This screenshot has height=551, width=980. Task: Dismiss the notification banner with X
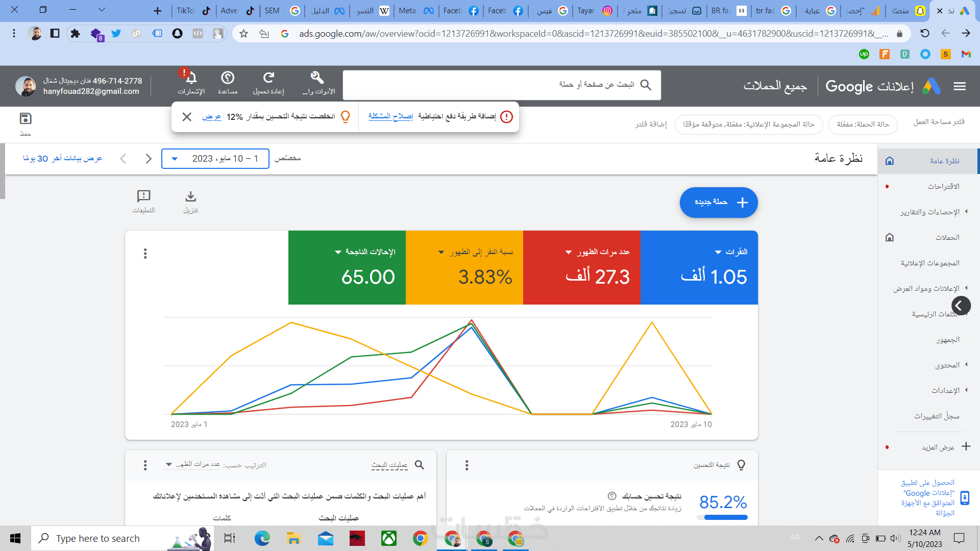(187, 117)
